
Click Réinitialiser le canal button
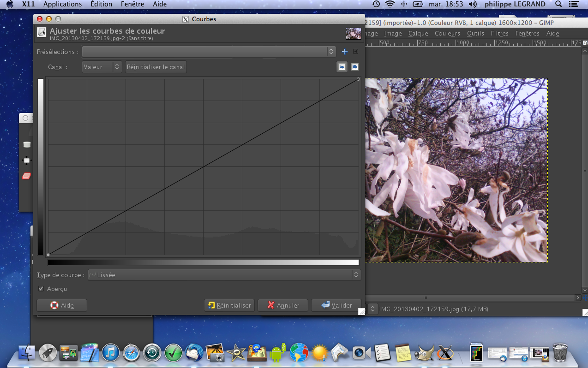tap(156, 67)
